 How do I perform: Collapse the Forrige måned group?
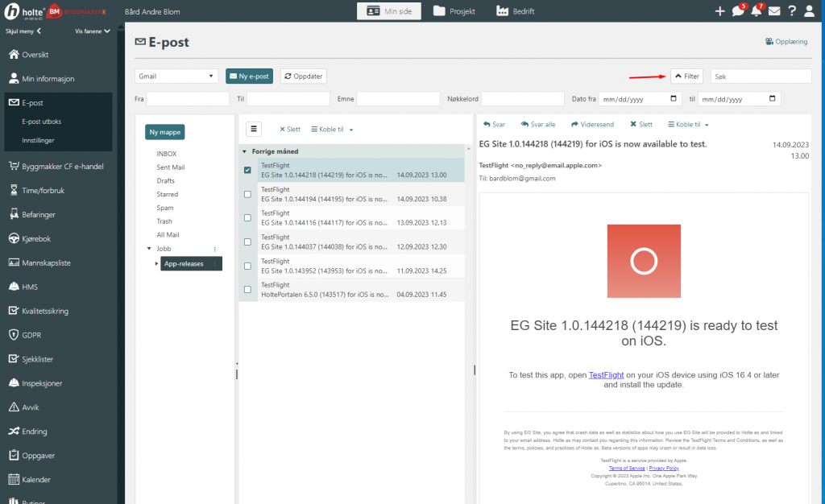point(244,151)
